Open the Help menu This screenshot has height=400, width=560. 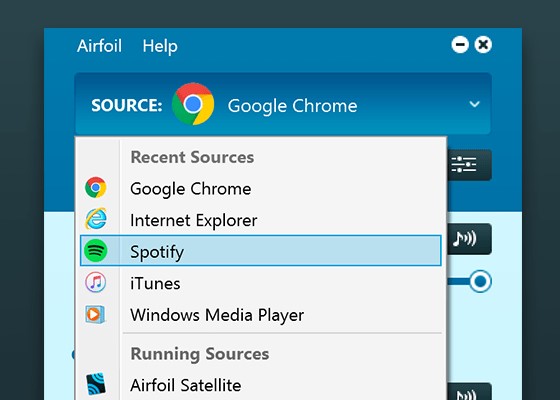(160, 46)
